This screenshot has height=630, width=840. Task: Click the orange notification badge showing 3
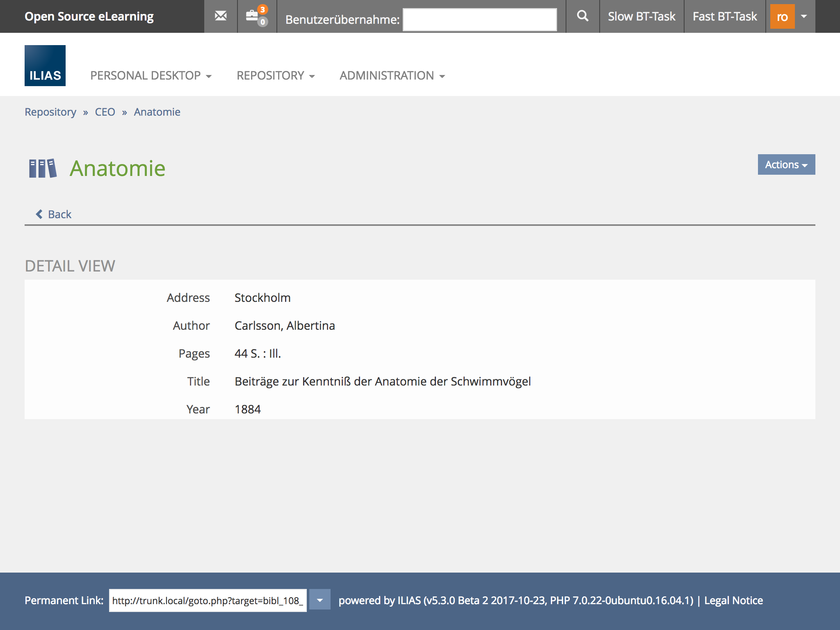pyautogui.click(x=262, y=9)
